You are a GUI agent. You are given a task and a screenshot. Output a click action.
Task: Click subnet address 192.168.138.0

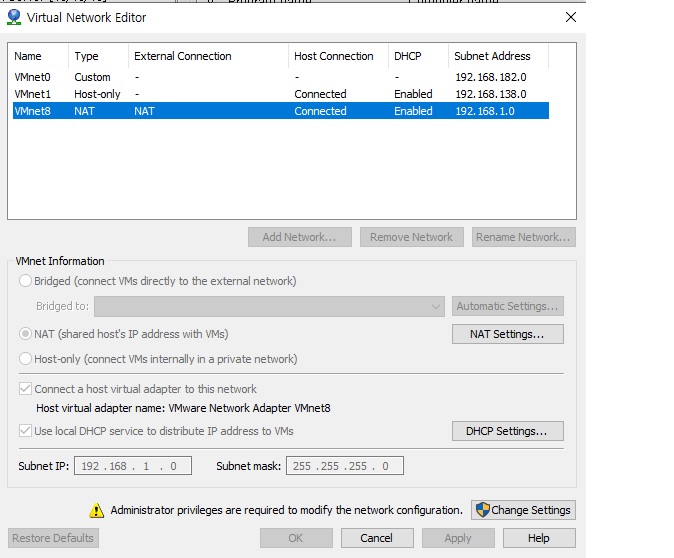coord(491,94)
